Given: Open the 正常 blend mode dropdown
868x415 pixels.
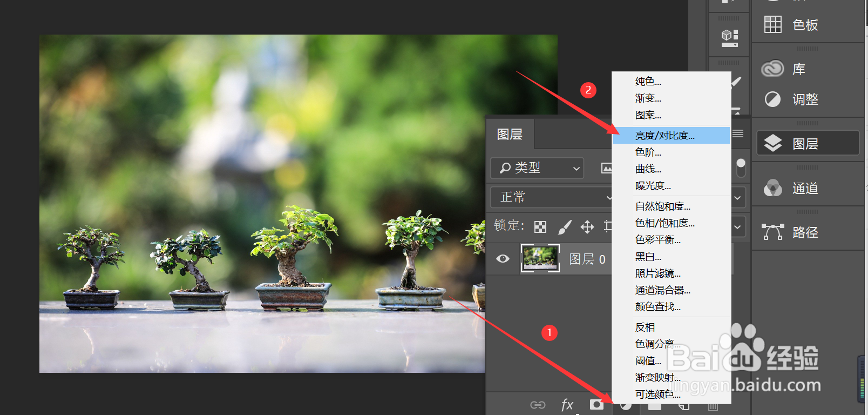Looking at the screenshot, I should click(552, 197).
